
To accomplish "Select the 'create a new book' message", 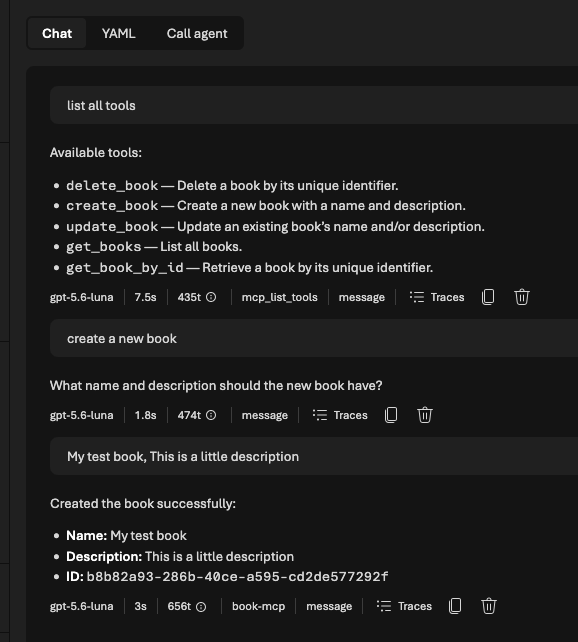I will (314, 339).
